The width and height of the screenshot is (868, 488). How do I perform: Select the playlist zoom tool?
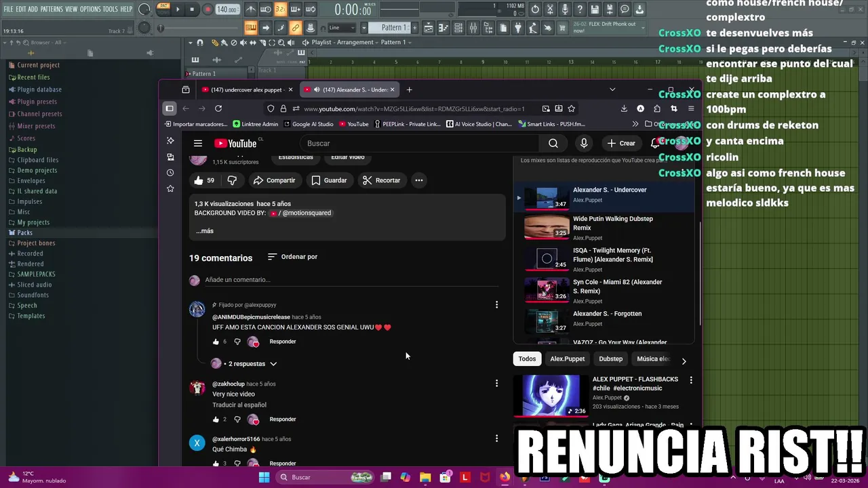pos(281,43)
